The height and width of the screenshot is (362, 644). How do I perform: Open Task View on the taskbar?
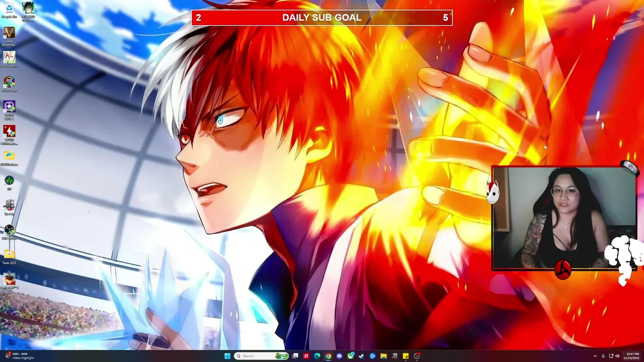click(295, 356)
